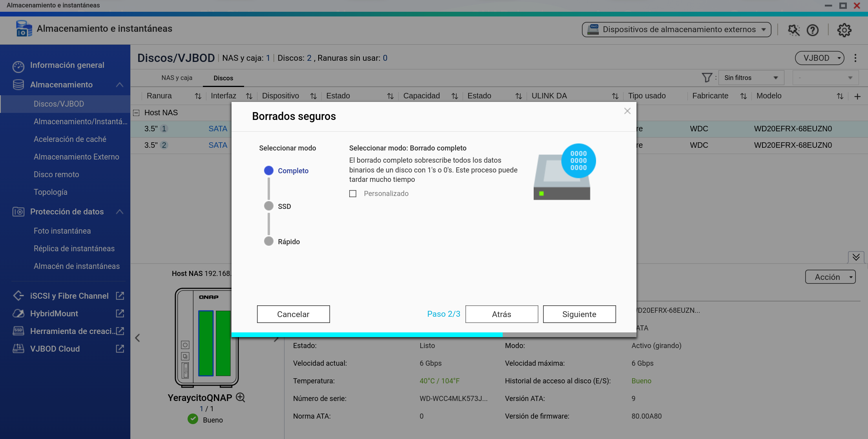868x439 pixels.
Task: Click the wrench tools icon in header
Action: click(x=793, y=30)
